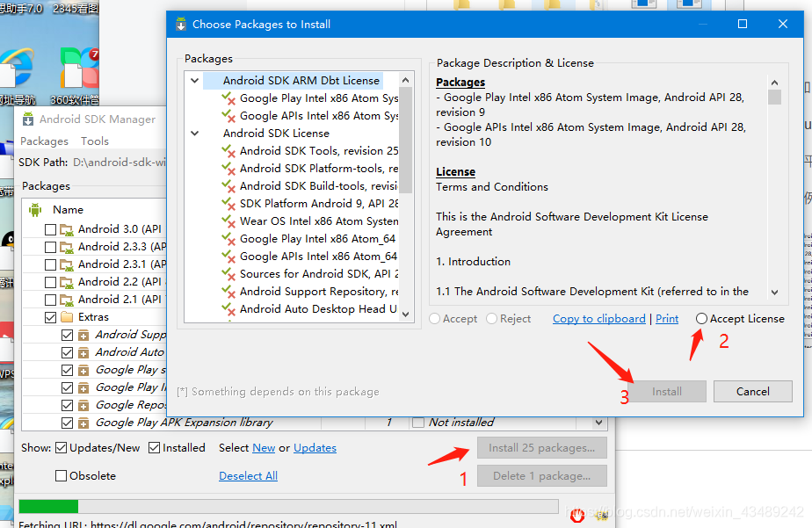812x528 pixels.
Task: Maximize the Choose Packages to Install dialog
Action: pyautogui.click(x=742, y=24)
